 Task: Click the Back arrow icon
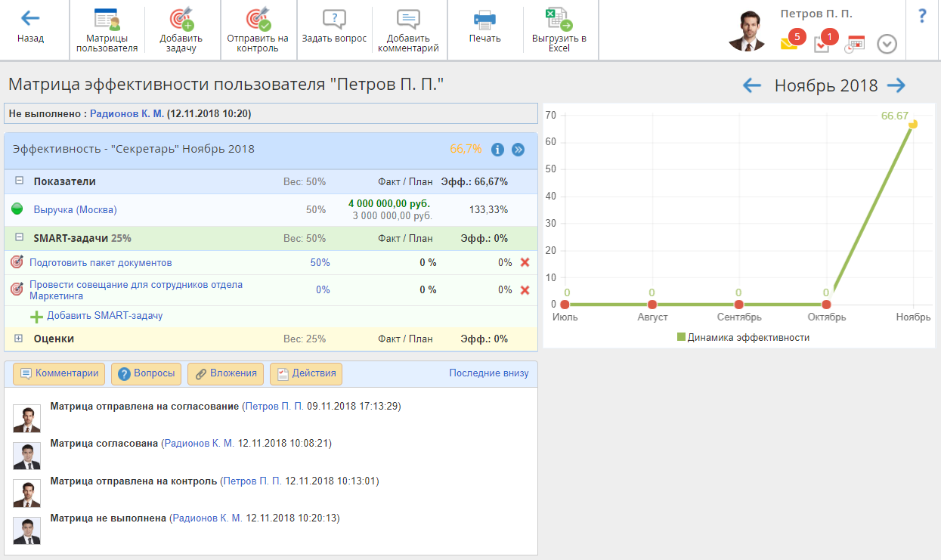tap(30, 19)
